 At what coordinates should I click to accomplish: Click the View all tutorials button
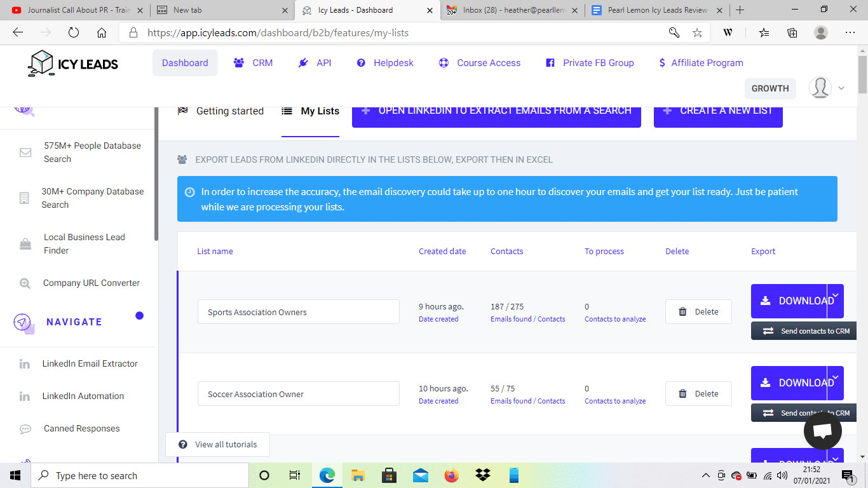point(218,445)
